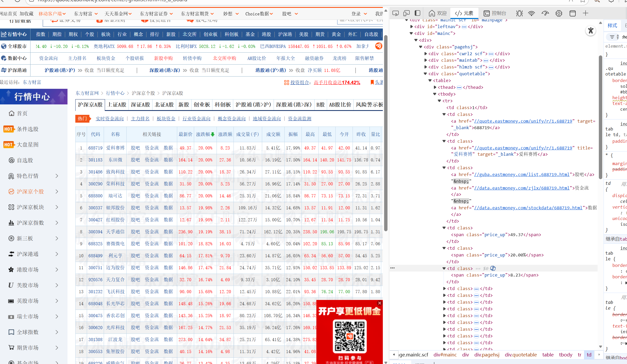Open the Sources bug icon tool

(519, 13)
